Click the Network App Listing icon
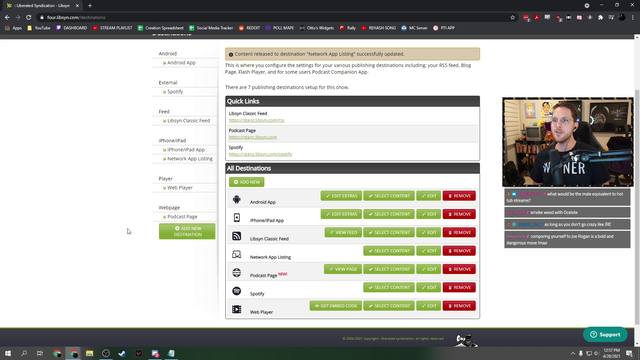Viewport: 640px width, 360px height. coord(236,254)
